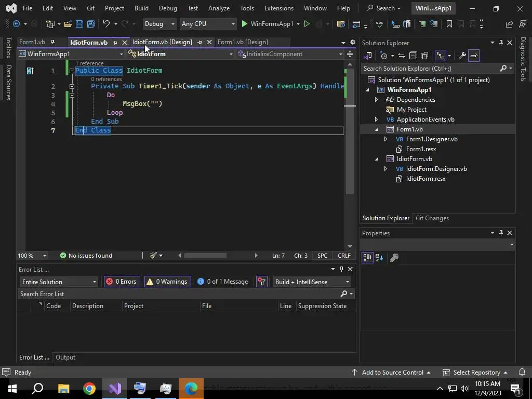
Task: Open the Build menu
Action: click(x=141, y=8)
